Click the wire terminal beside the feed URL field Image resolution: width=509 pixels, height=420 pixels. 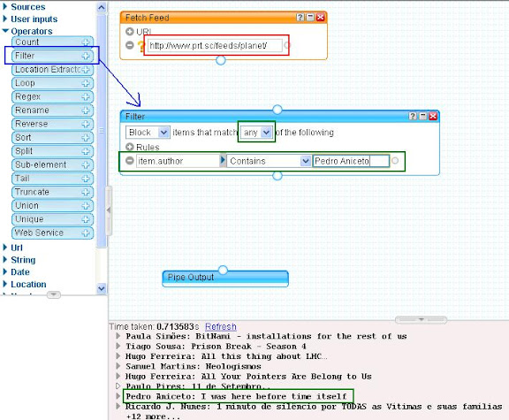pyautogui.click(x=286, y=45)
